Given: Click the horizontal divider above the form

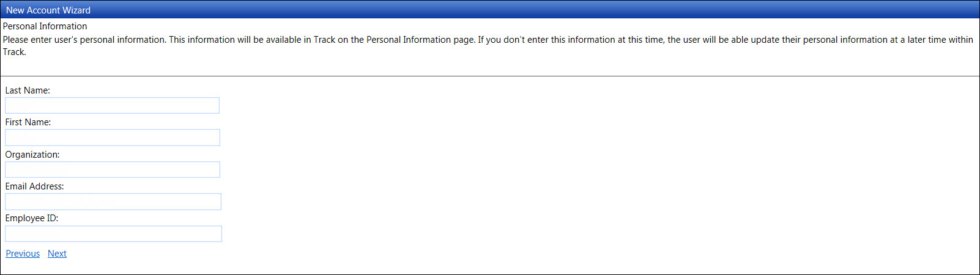Looking at the screenshot, I should (x=489, y=76).
